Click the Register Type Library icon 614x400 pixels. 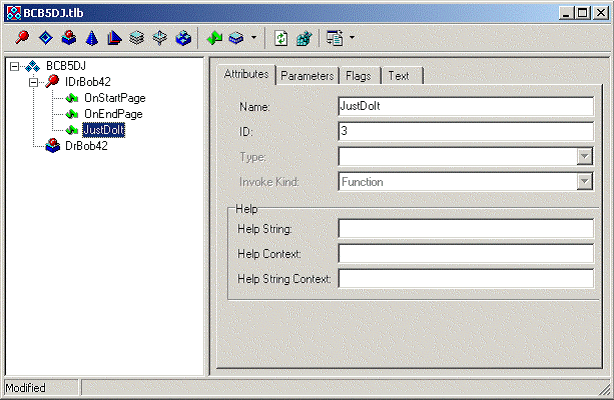tap(304, 38)
